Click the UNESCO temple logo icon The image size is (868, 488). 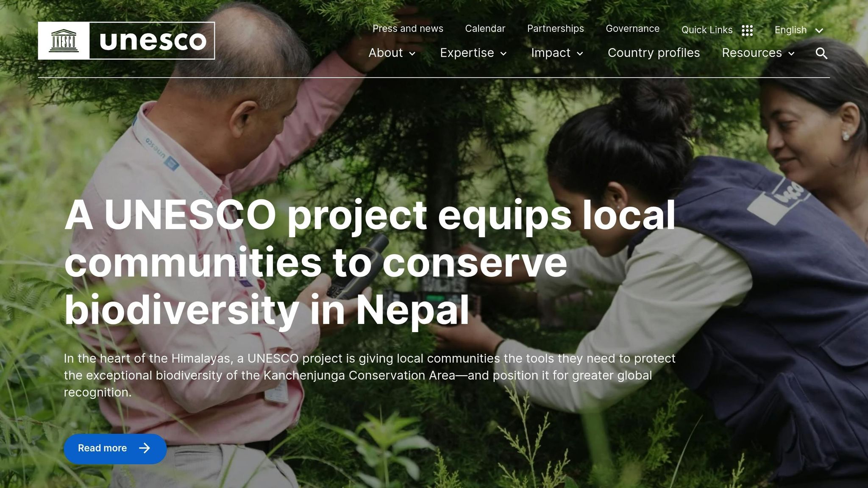point(64,41)
